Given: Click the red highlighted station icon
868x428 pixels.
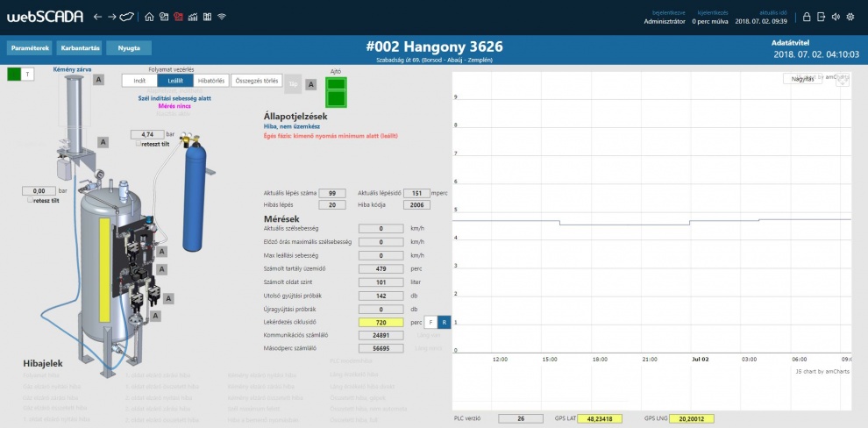Looking at the screenshot, I should (x=178, y=17).
